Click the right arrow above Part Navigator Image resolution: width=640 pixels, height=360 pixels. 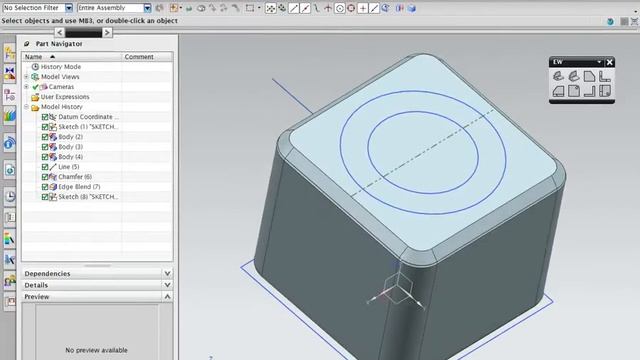point(107,32)
